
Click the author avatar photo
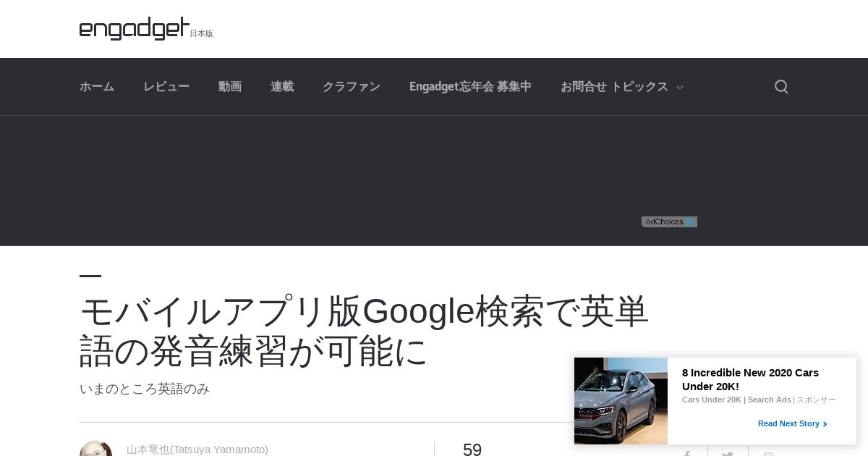95,449
